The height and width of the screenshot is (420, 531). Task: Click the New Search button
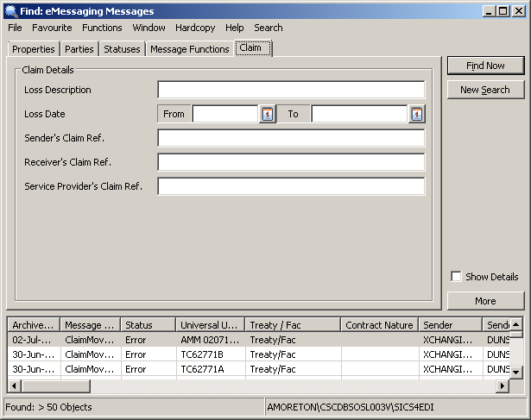click(x=485, y=90)
